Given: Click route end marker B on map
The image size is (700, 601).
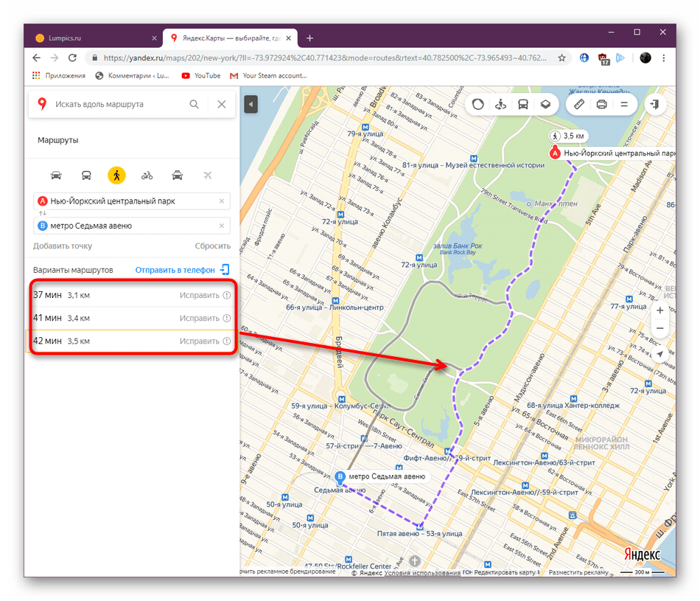Looking at the screenshot, I should point(340,477).
